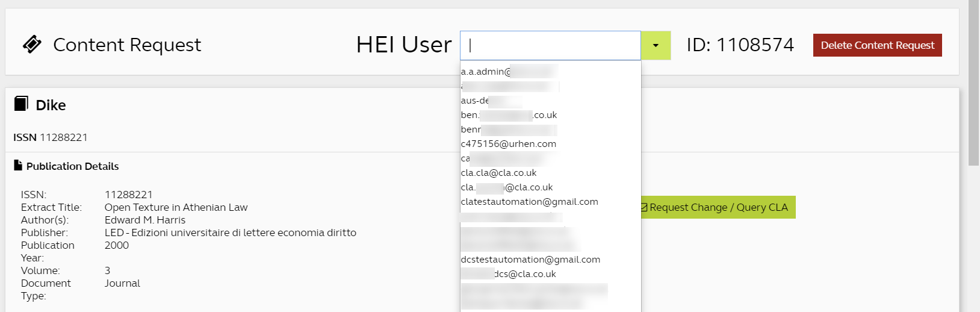Select c475156@urhen.com from the user list
Viewport: 980px width, 312px height.
point(509,144)
